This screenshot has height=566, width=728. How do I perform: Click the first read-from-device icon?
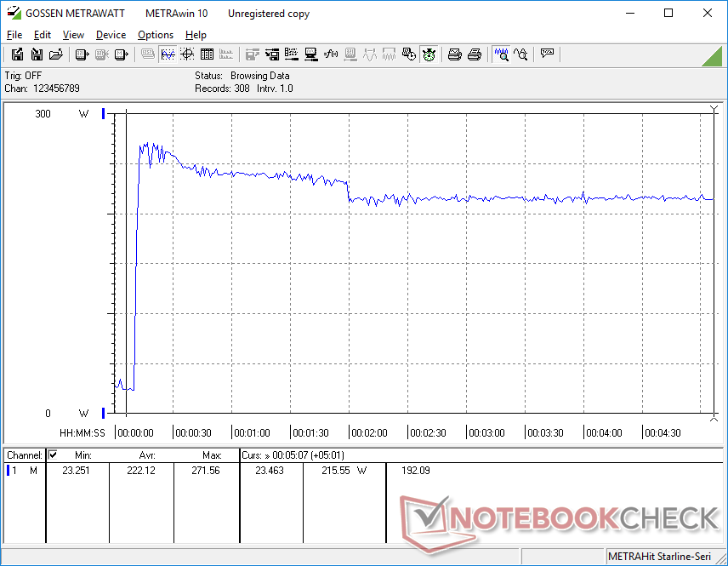pyautogui.click(x=82, y=54)
